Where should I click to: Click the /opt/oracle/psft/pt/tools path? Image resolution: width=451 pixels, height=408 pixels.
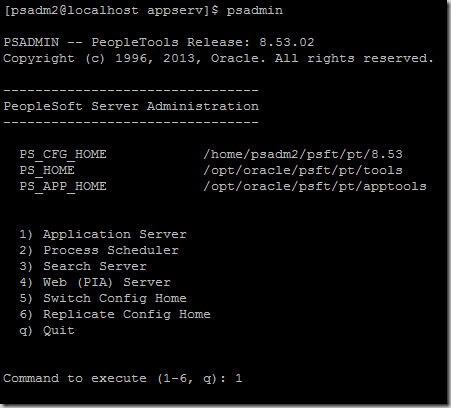303,170
